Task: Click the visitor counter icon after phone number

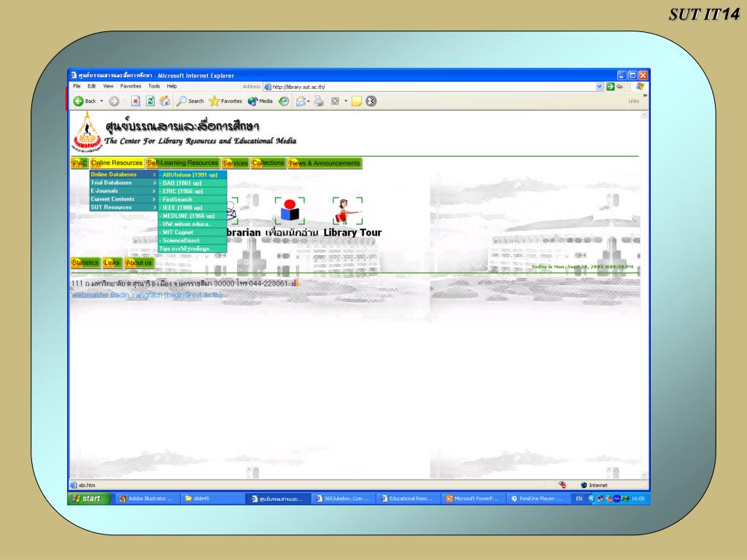Action: (295, 283)
